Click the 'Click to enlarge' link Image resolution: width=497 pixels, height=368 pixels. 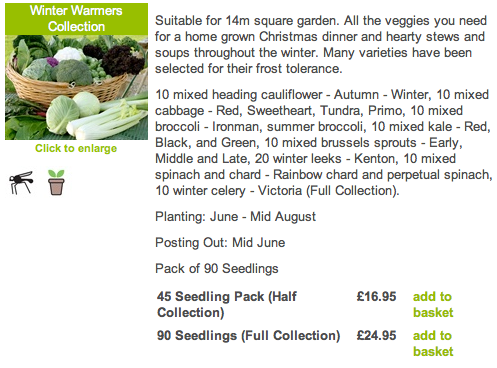click(76, 148)
